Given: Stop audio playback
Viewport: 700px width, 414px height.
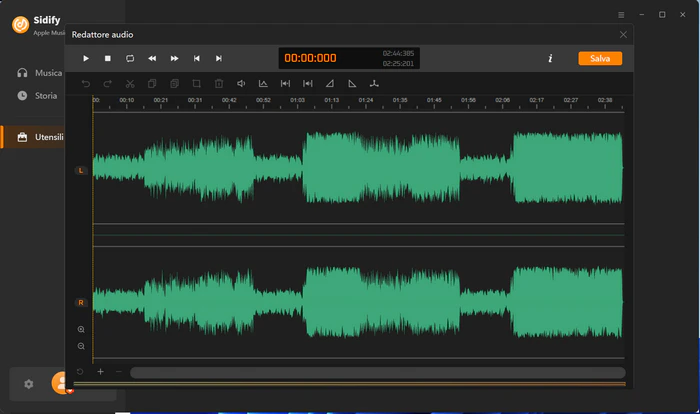Looking at the screenshot, I should [108, 59].
